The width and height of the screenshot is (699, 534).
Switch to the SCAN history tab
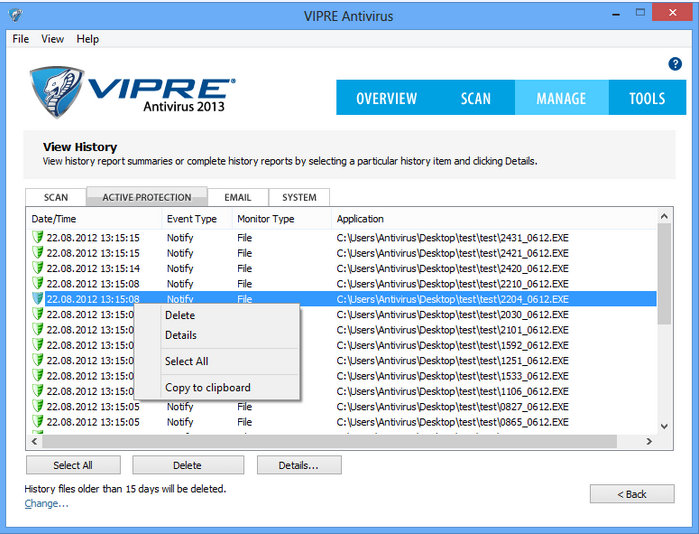[56, 197]
